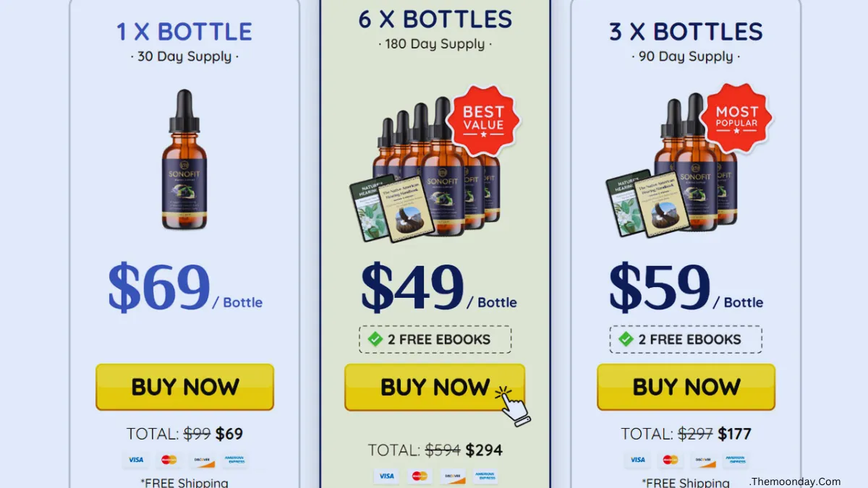Click Buy Now for 6 bottles
Screen dimensions: 868x488
pos(434,387)
